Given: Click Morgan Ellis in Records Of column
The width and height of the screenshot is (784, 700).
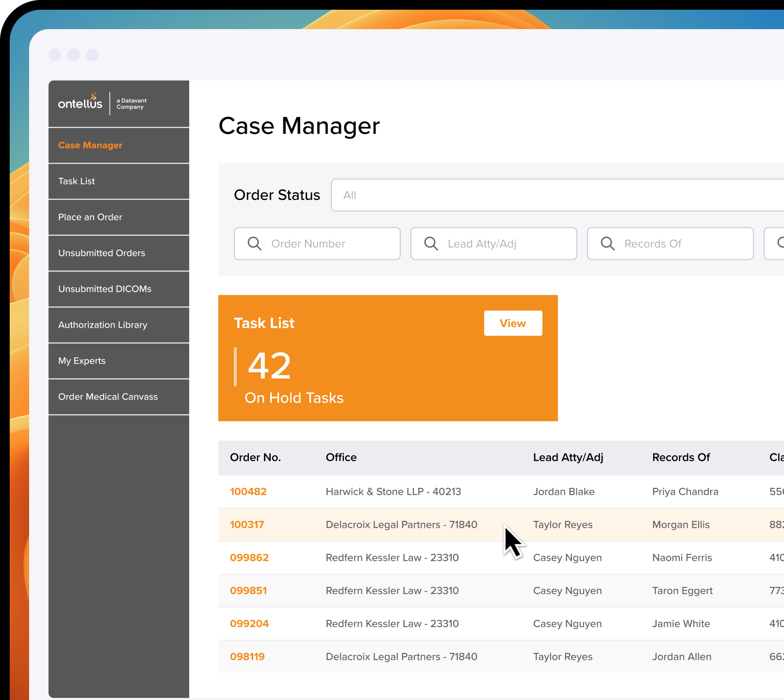Looking at the screenshot, I should click(x=681, y=525).
